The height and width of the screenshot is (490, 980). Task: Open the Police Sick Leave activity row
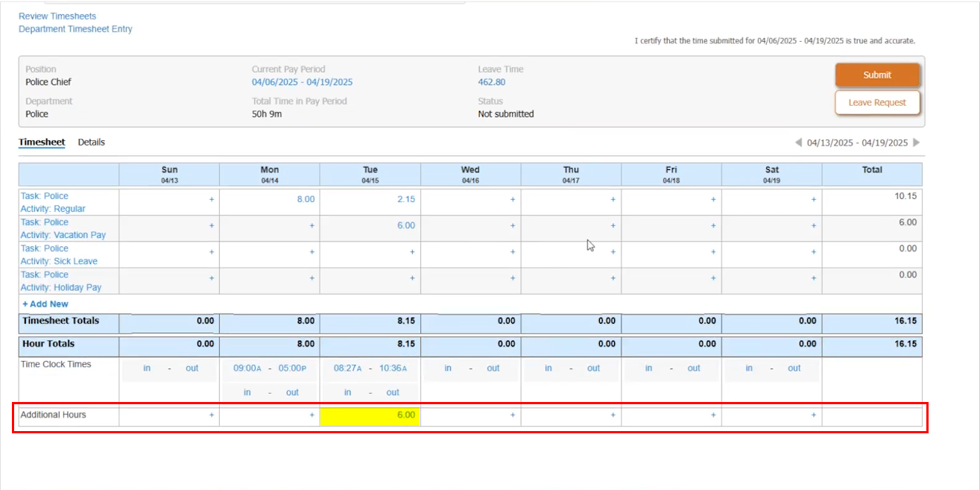click(x=59, y=255)
